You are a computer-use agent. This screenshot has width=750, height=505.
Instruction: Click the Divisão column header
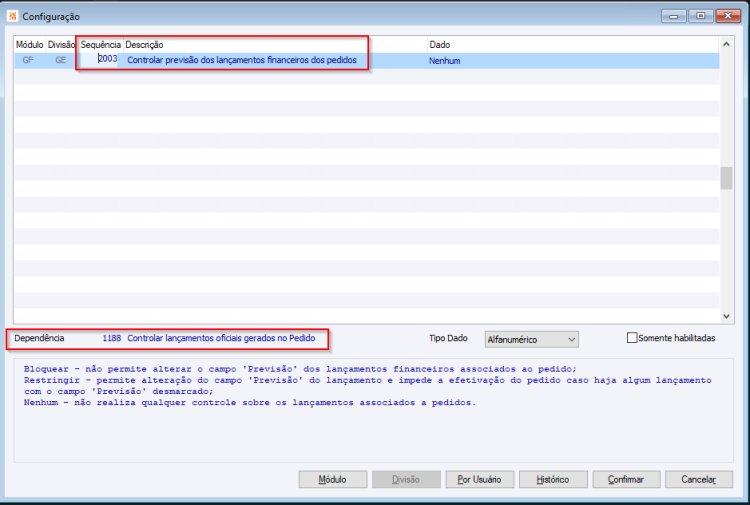(x=61, y=45)
